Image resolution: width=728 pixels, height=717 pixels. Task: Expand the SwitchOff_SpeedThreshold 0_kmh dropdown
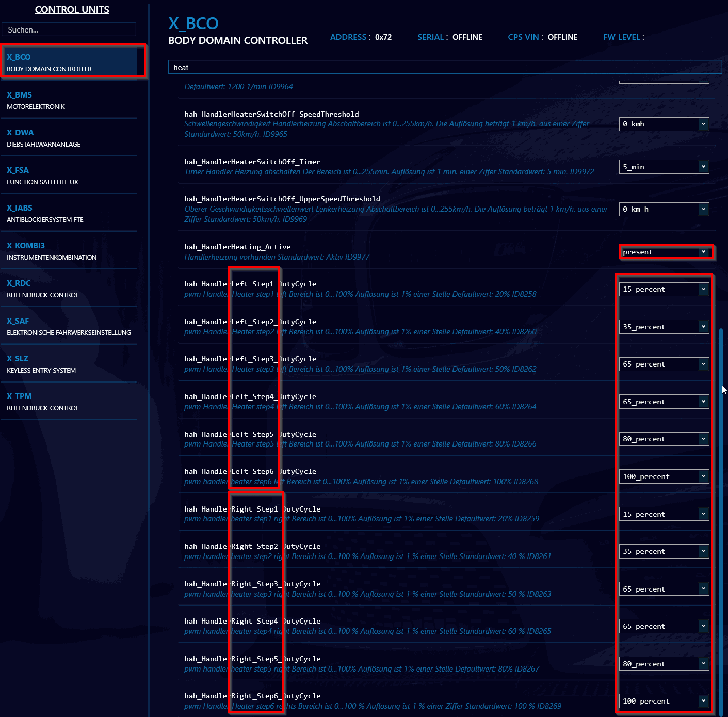[664, 124]
